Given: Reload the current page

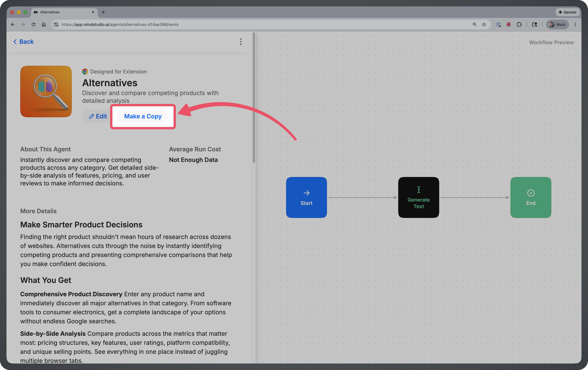Looking at the screenshot, I should (33, 24).
